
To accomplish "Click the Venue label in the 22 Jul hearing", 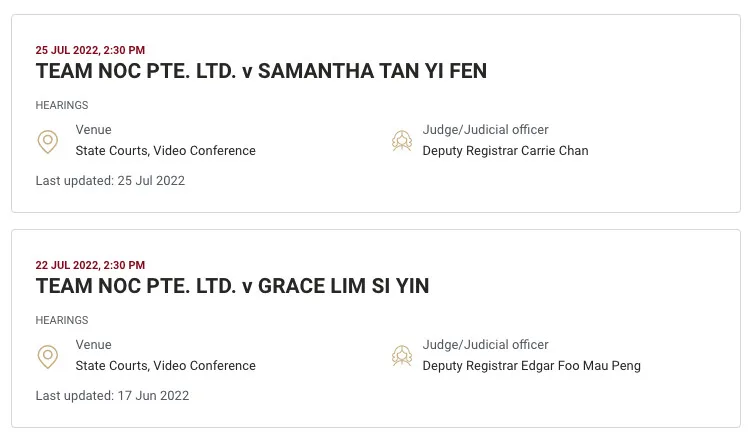I will [x=94, y=345].
